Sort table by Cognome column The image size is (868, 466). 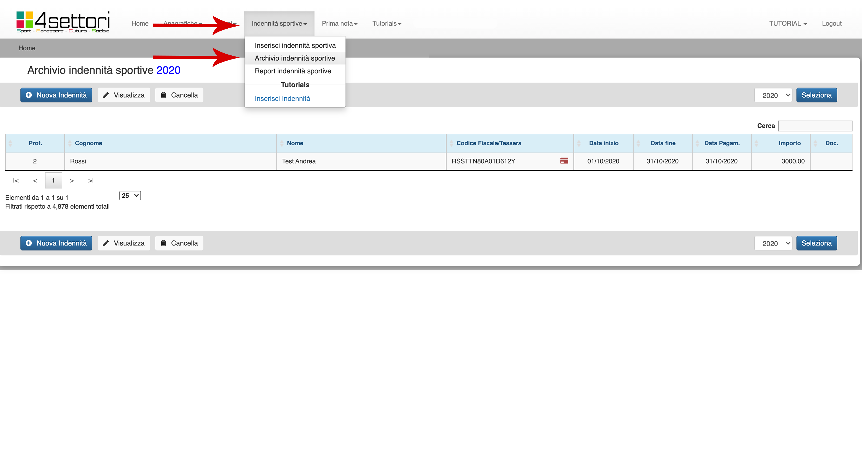pos(89,144)
